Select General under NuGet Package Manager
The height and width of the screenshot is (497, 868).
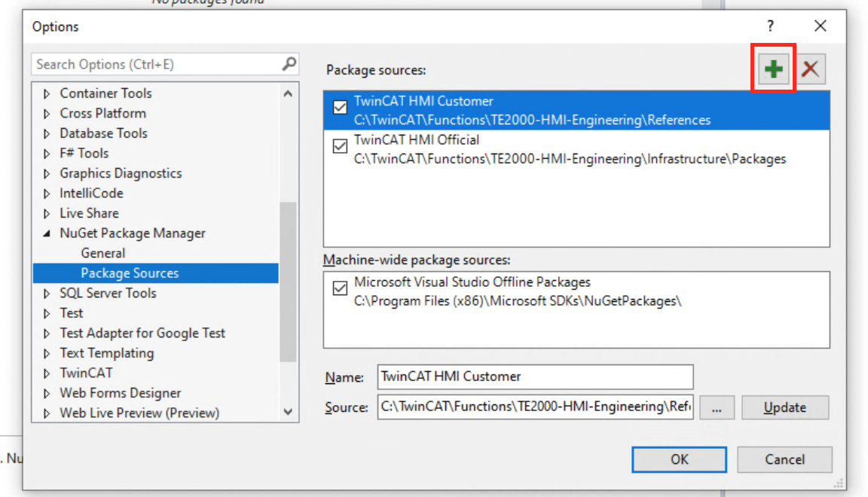[x=103, y=253]
